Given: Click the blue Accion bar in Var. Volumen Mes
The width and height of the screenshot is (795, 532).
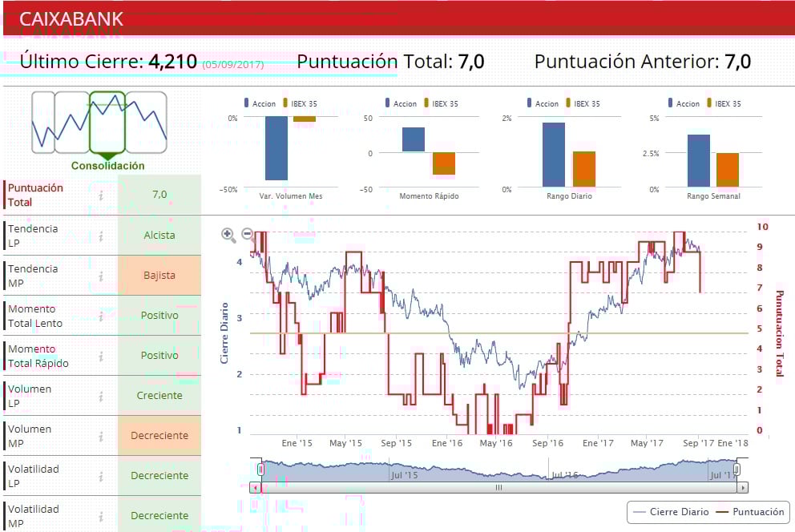Looking at the screenshot, I should pos(276,148).
